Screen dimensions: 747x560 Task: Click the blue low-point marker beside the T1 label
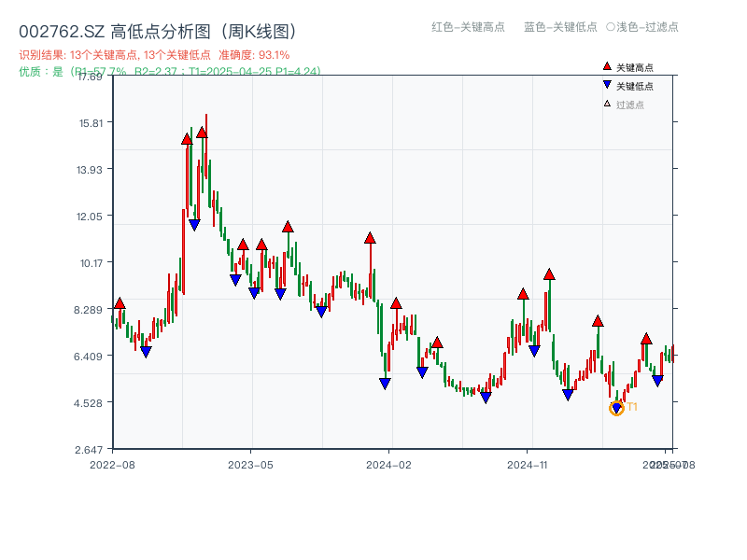click(x=617, y=406)
